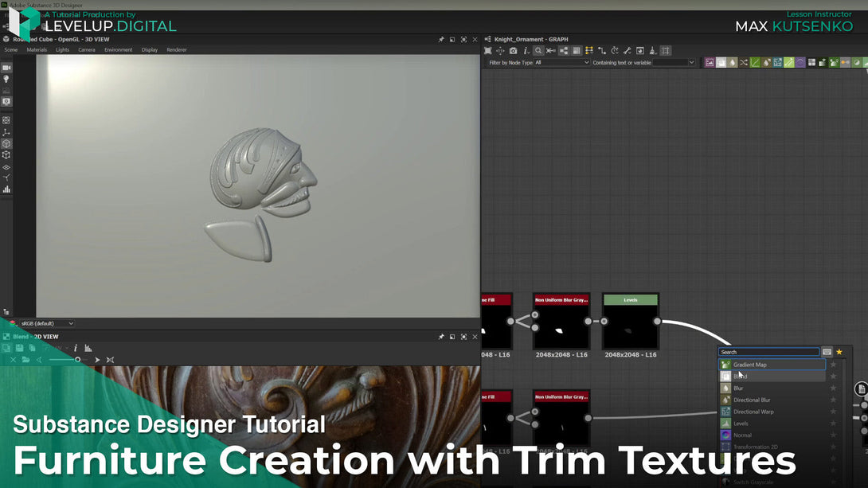
Task: Click the magnifier search icon in graph toolbar
Action: (538, 51)
